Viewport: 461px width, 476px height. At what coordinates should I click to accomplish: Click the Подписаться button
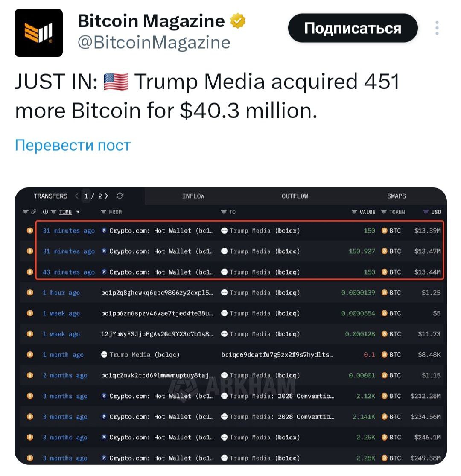[x=353, y=27]
